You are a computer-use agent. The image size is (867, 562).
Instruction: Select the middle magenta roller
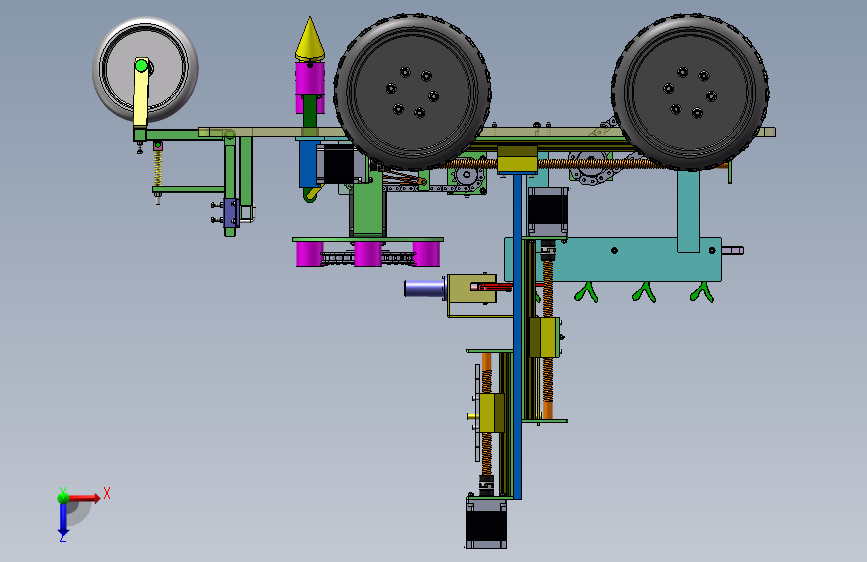tap(368, 254)
